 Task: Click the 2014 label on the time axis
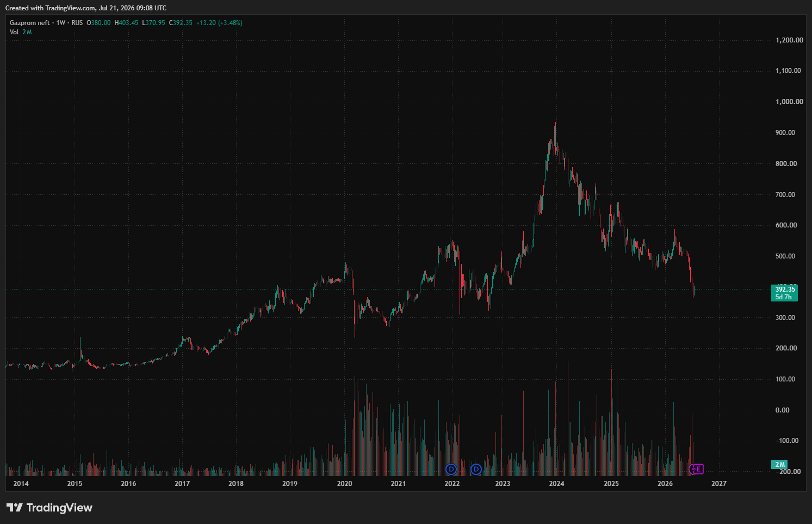[x=21, y=484]
